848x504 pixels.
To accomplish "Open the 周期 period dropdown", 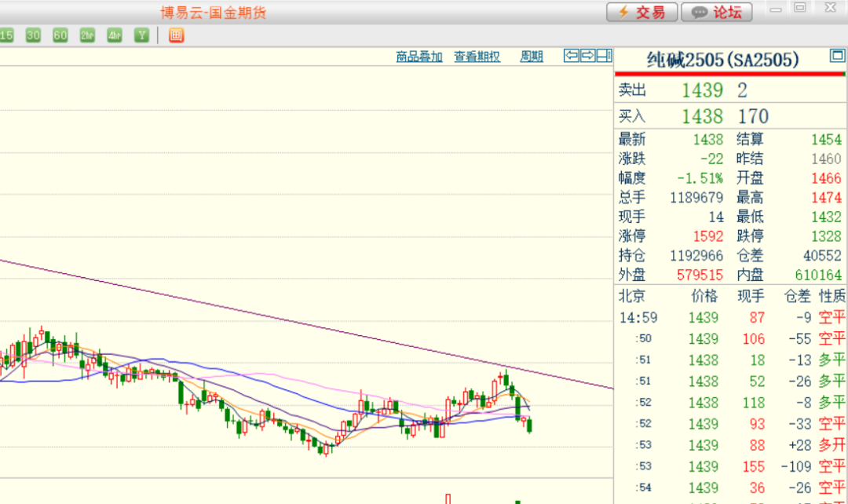I will [532, 57].
